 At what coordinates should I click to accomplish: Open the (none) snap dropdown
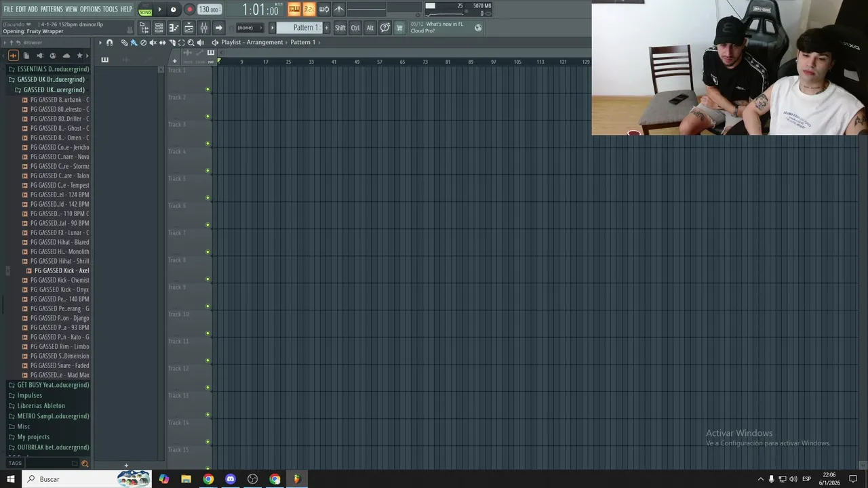250,28
